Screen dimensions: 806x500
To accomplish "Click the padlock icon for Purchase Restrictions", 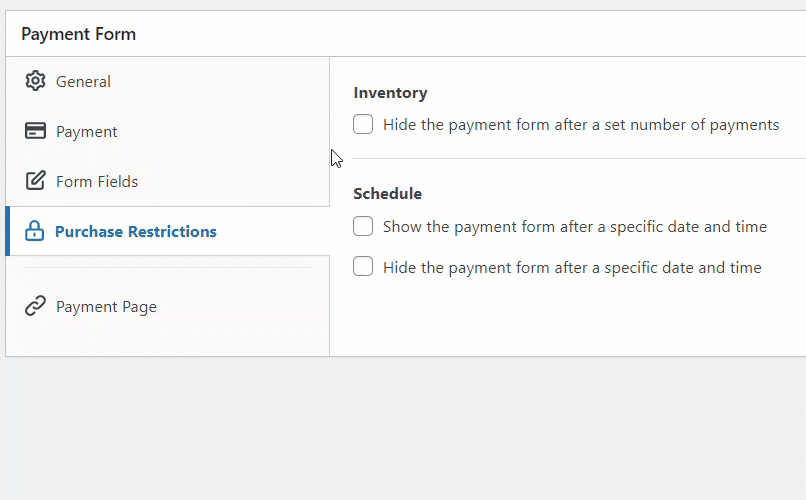I will click(x=34, y=231).
